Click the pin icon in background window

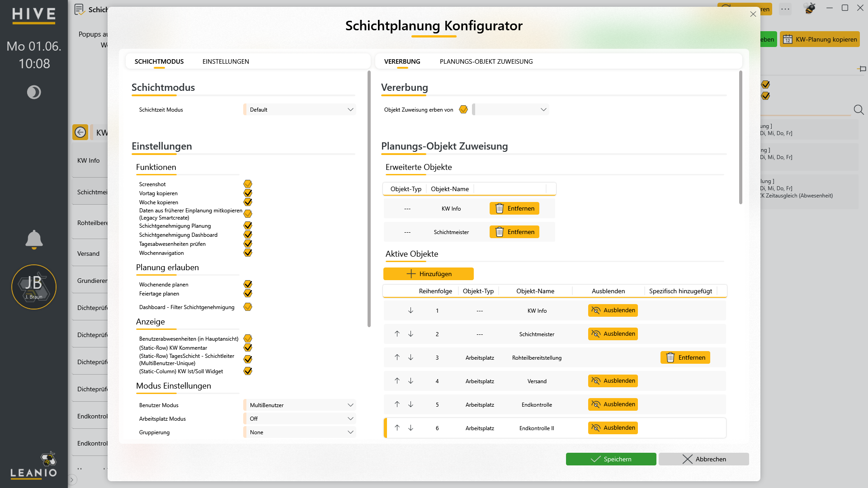862,69
